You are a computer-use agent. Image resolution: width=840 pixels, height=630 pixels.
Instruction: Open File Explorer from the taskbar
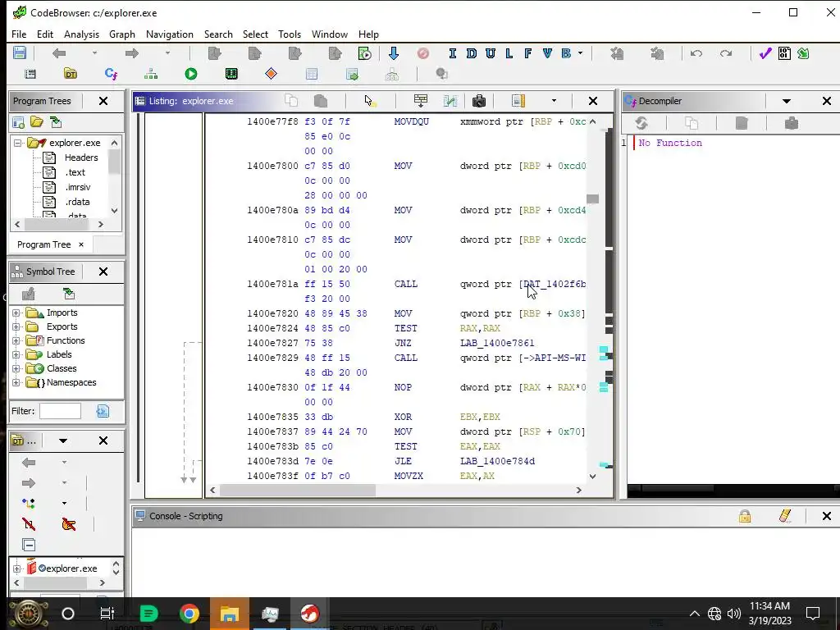(x=230, y=614)
